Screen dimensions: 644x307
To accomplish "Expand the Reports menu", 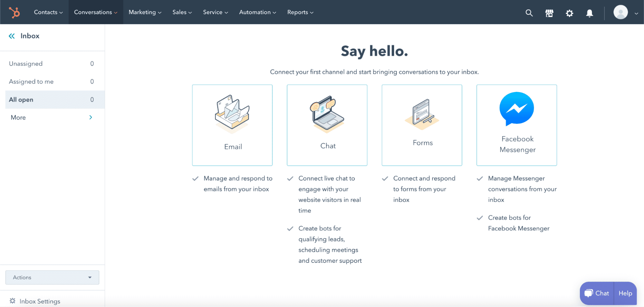I will [x=300, y=12].
